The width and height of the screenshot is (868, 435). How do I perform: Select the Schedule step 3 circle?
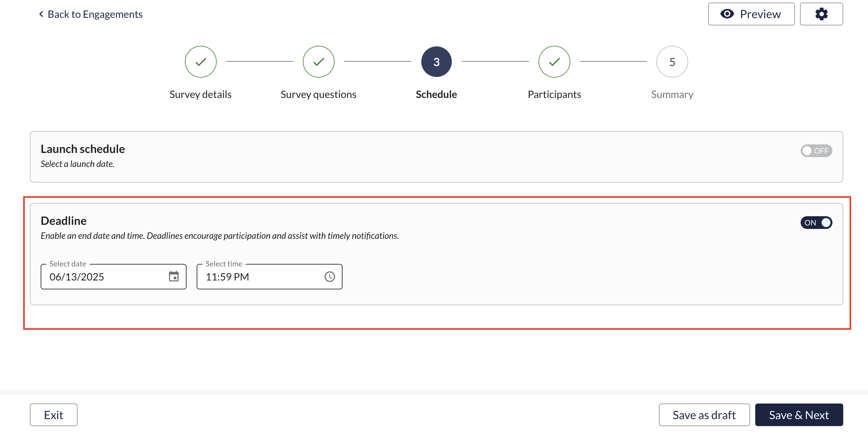[x=436, y=62]
